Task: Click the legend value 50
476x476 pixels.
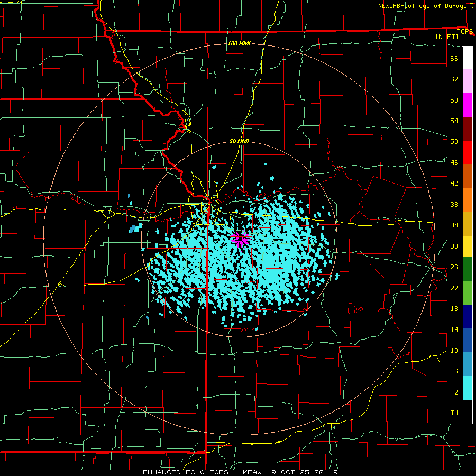Action: pos(454,141)
